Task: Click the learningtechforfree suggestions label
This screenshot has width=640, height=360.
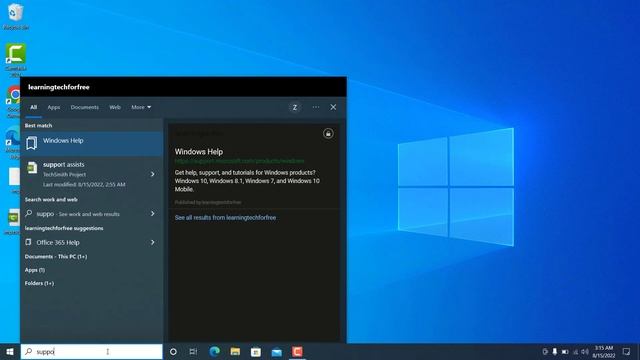Action: [x=64, y=228]
